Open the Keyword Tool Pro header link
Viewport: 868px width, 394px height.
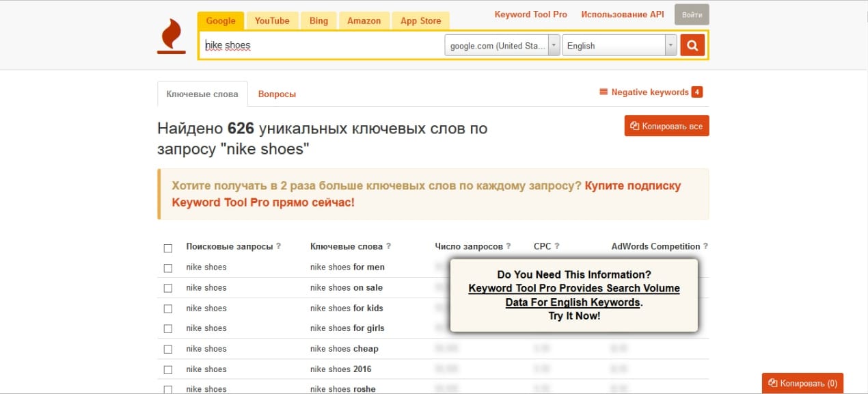(x=531, y=14)
